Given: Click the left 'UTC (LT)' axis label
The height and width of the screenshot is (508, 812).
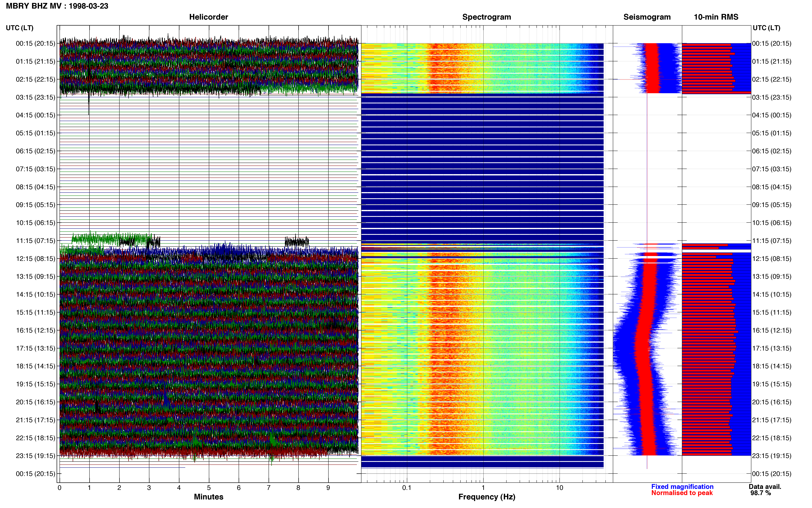Looking at the screenshot, I should tap(19, 28).
